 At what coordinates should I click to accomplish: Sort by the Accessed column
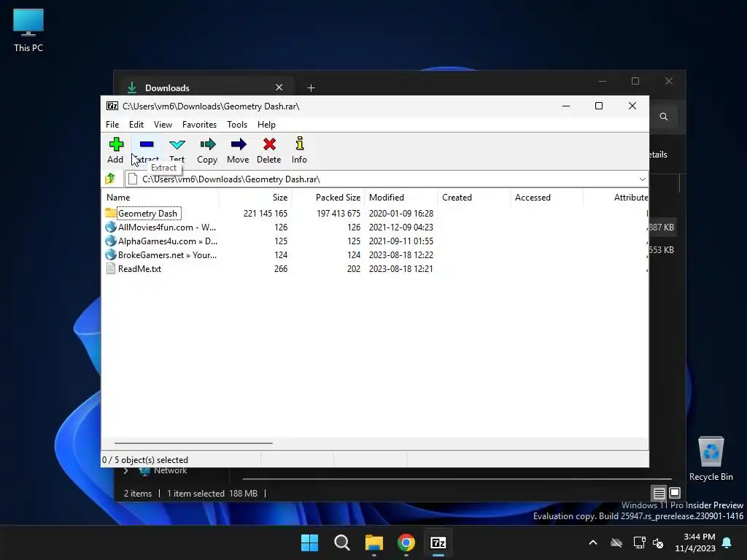coord(547,197)
